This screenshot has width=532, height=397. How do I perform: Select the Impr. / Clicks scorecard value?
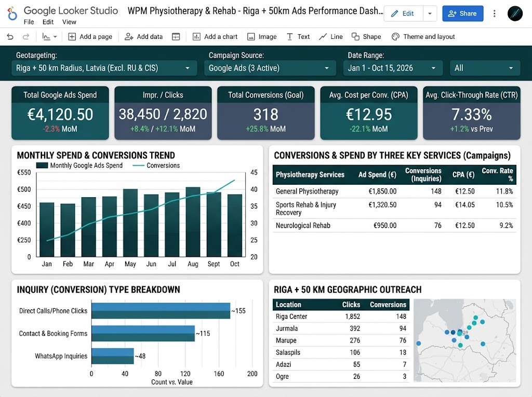163,114
